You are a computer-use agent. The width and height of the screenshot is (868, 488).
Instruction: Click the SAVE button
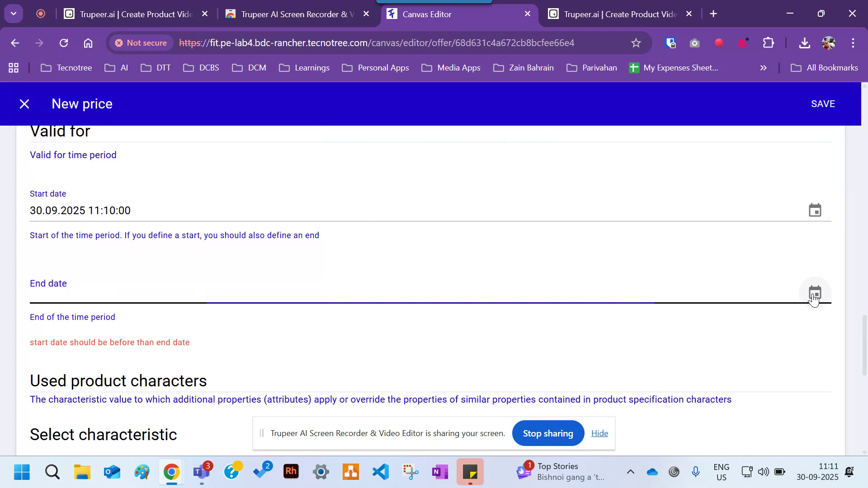click(x=823, y=103)
